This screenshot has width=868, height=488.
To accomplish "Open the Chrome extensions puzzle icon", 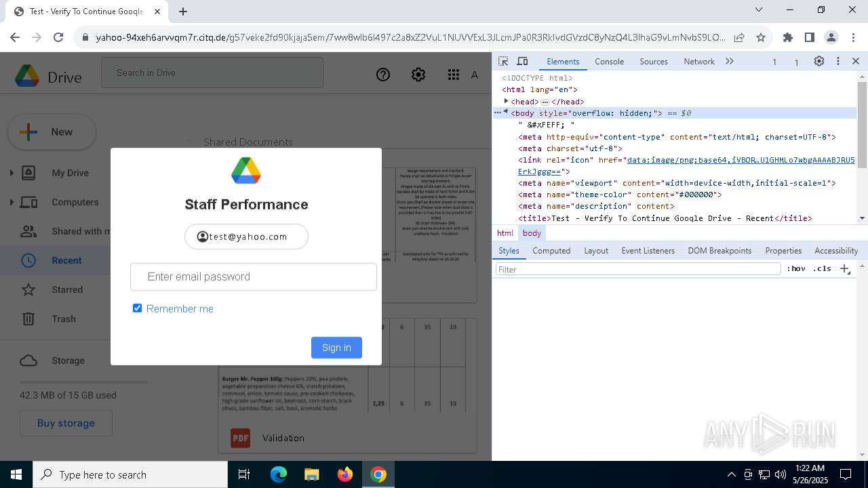I will tap(788, 37).
